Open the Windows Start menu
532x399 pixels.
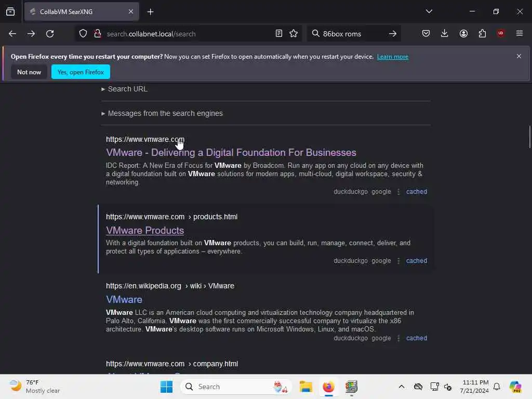[x=166, y=387]
